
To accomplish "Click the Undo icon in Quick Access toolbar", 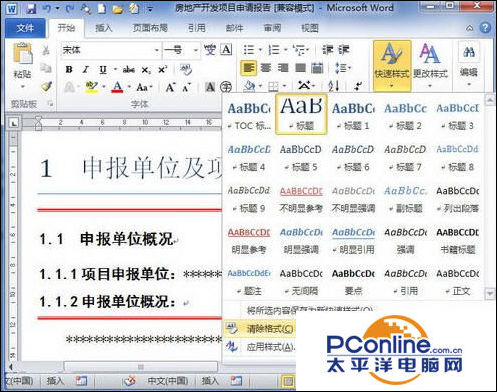I will coord(47,9).
